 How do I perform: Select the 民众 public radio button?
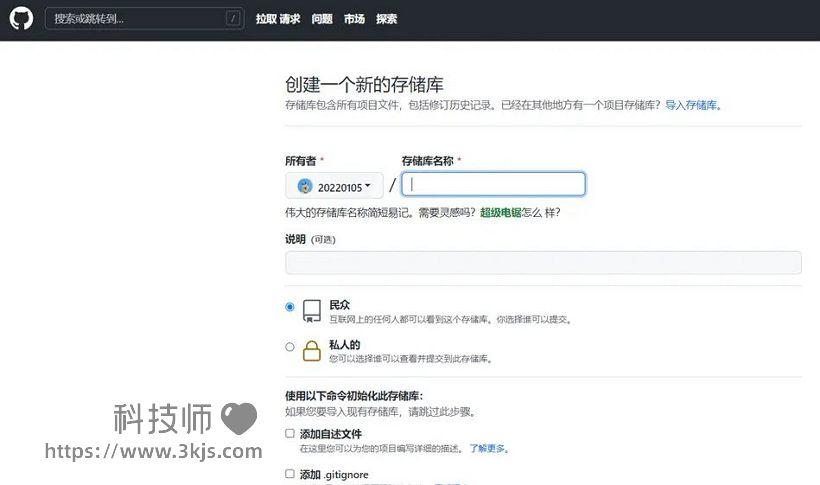coord(290,307)
